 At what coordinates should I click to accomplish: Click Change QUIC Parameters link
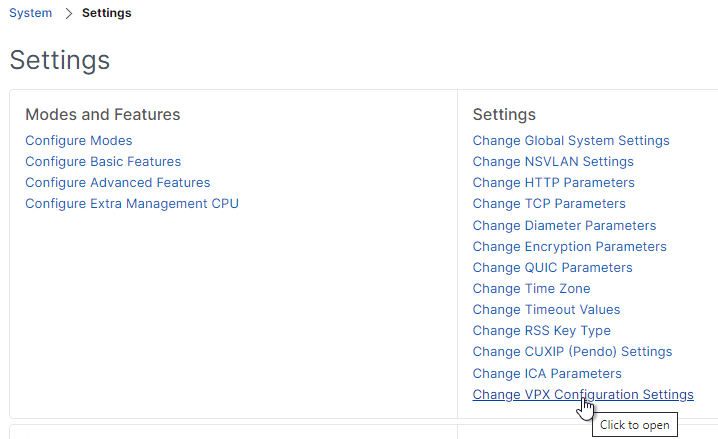coord(553,268)
